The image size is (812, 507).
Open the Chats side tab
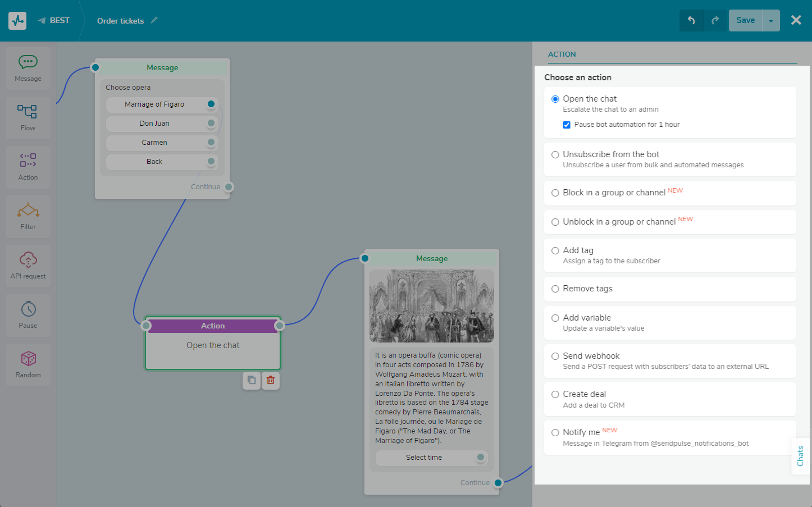click(x=800, y=456)
